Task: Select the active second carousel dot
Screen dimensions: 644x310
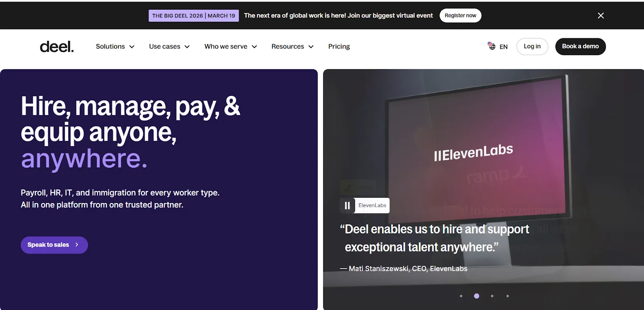Action: tap(477, 296)
